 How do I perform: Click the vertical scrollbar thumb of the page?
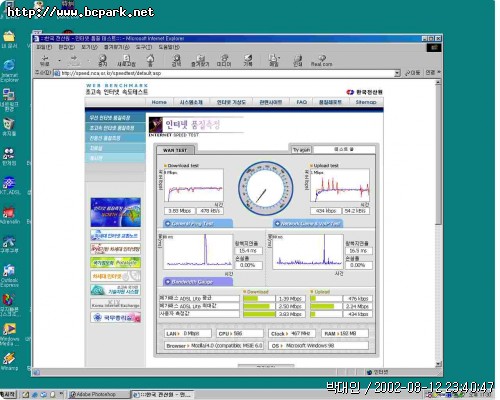[x=438, y=155]
